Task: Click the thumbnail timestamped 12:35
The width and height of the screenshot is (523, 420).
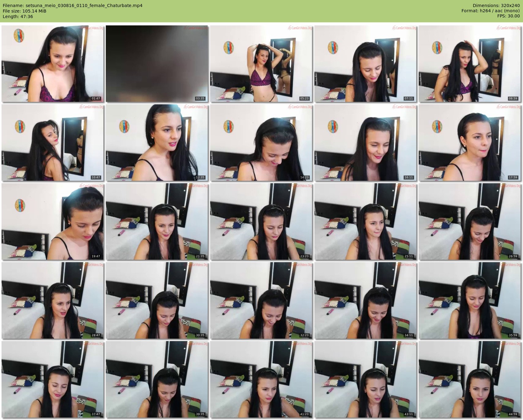Action: coord(157,143)
